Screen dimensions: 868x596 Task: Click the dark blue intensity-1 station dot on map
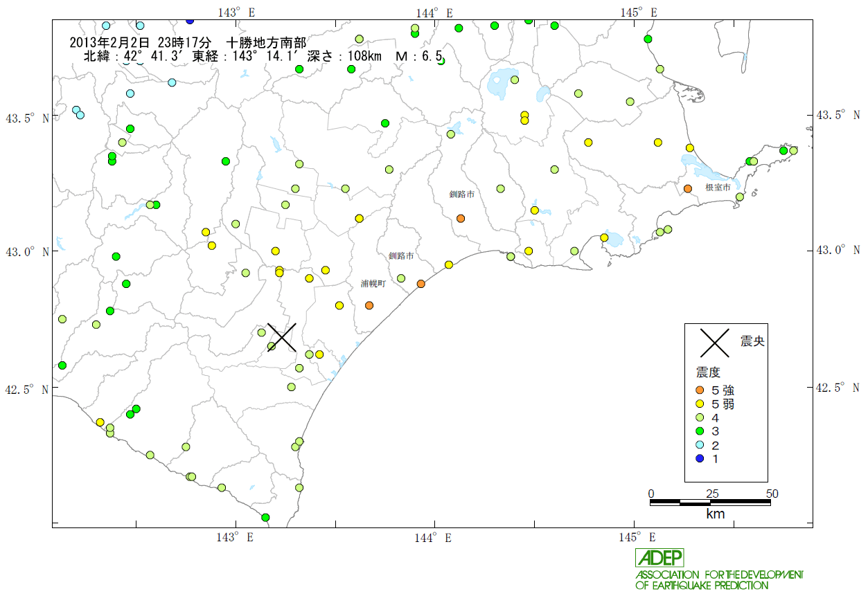(x=191, y=21)
